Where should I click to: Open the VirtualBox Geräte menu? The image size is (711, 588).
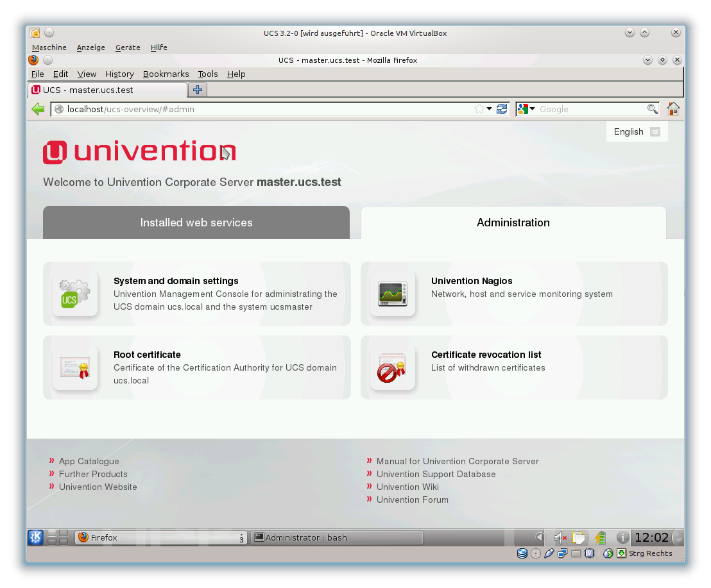(x=128, y=47)
